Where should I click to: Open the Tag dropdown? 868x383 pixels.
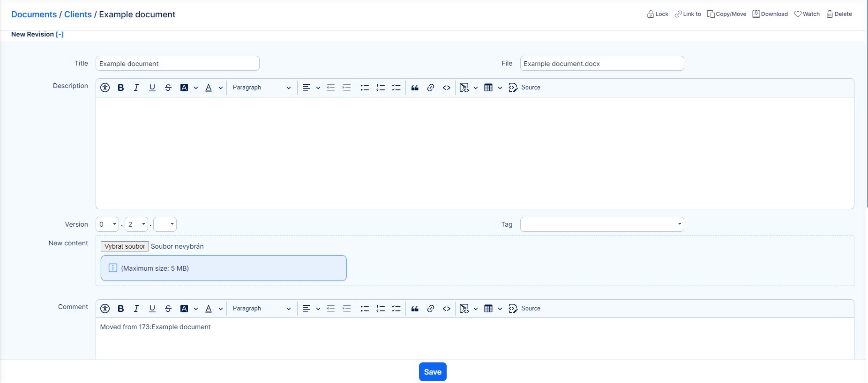pos(602,224)
